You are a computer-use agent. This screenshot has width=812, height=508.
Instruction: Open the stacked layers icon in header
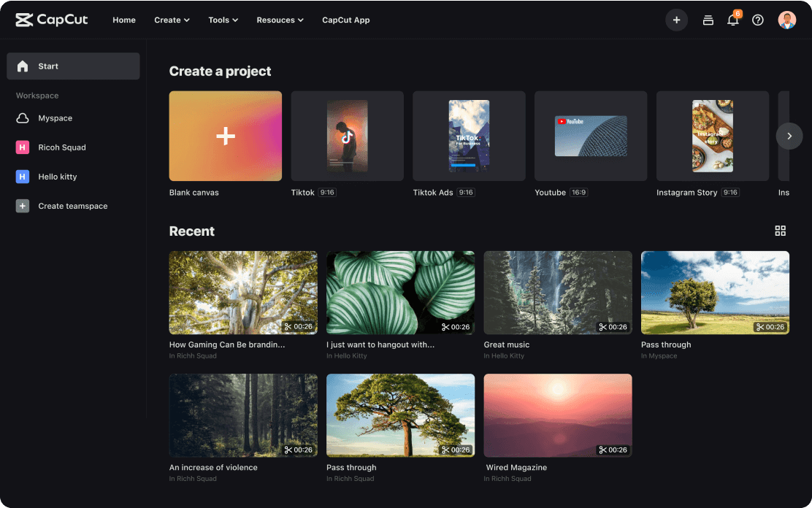[x=708, y=20]
